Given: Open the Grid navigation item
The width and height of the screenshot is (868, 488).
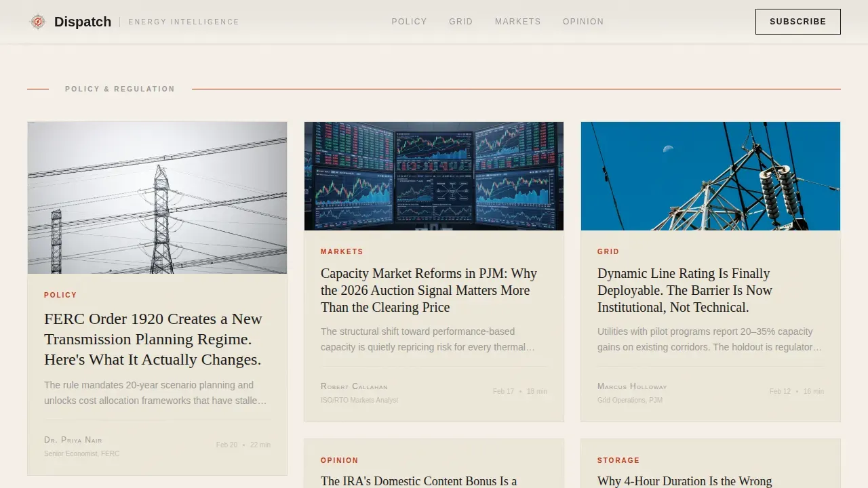Looking at the screenshot, I should [461, 22].
